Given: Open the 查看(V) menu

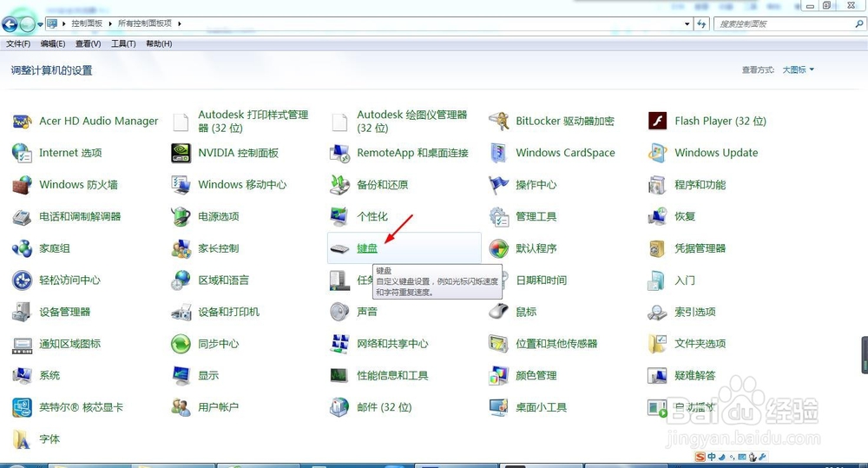Looking at the screenshot, I should pos(88,43).
